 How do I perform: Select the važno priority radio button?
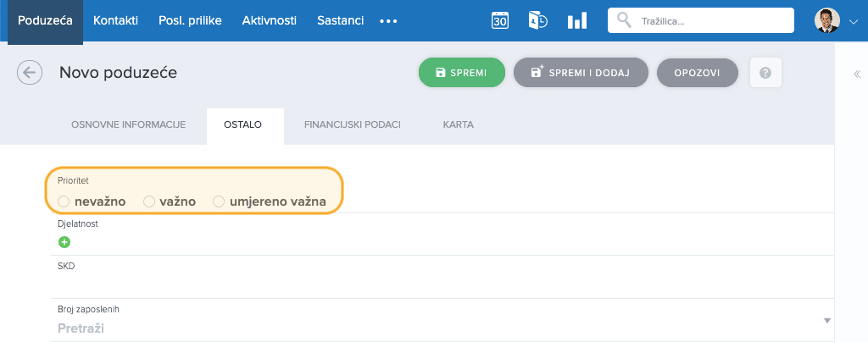149,201
